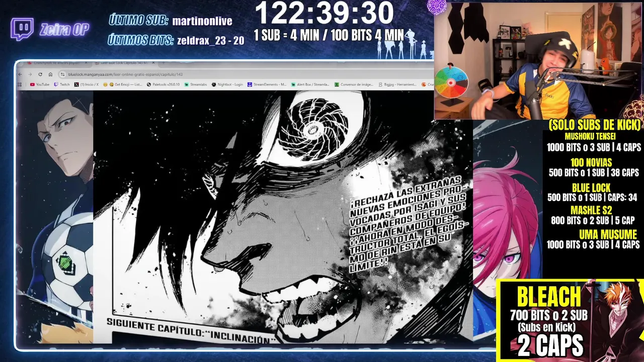Open the Paletools v26.0.10 bookmark
This screenshot has width=644, height=362.
pyautogui.click(x=163, y=84)
